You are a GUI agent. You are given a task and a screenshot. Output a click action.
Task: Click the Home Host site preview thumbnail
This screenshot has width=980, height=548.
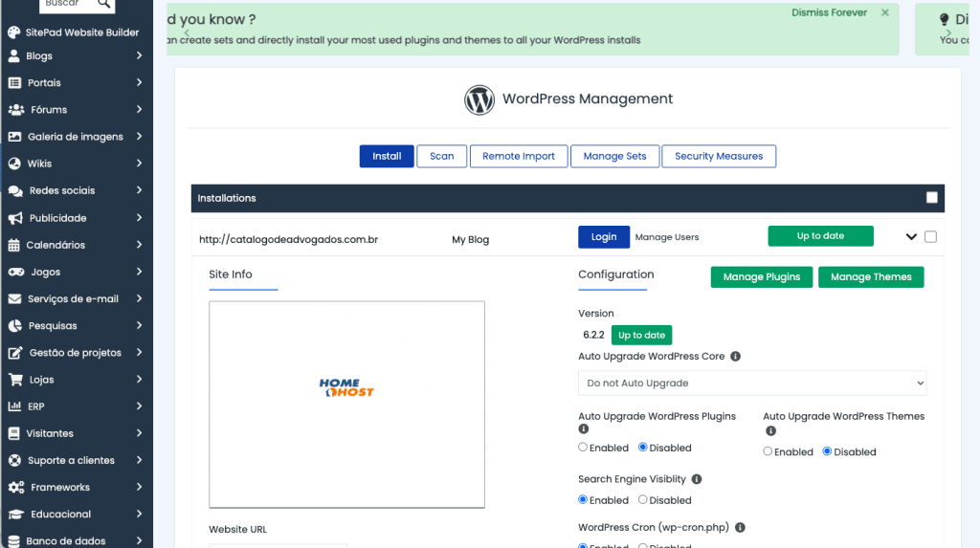click(346, 405)
